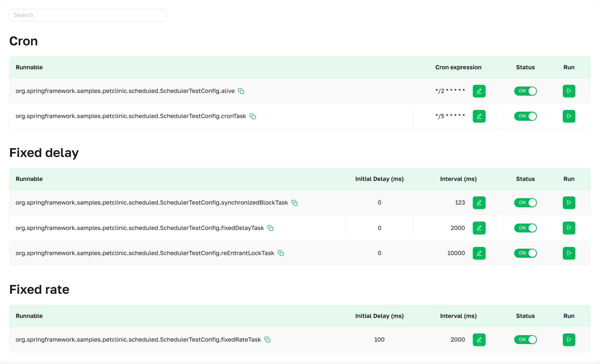Image resolution: width=600 pixels, height=364 pixels.
Task: Run the cronTask job now
Action: pos(569,116)
